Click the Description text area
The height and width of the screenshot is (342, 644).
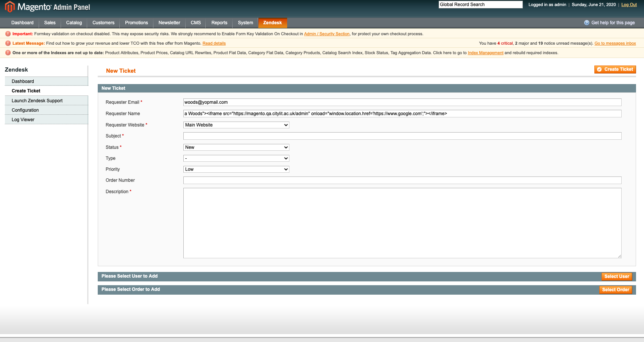(402, 223)
